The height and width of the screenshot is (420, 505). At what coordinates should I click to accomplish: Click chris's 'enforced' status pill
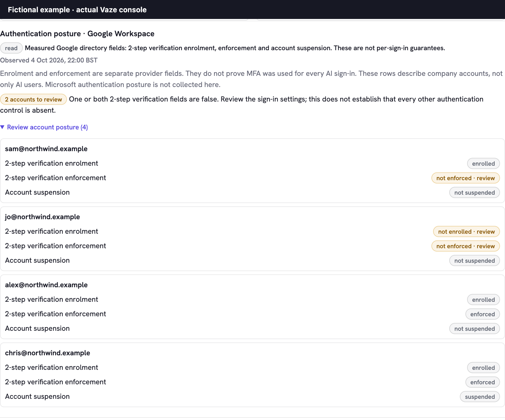click(x=482, y=382)
